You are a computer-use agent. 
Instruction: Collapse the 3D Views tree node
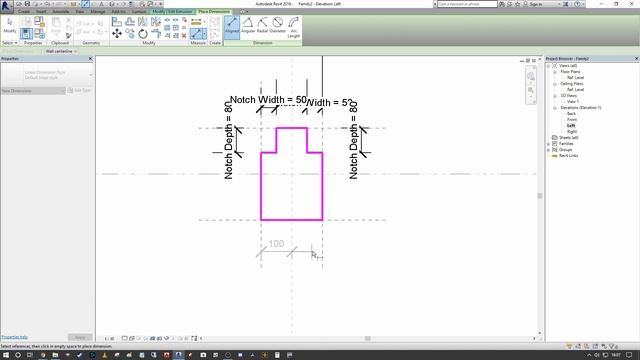tap(555, 96)
